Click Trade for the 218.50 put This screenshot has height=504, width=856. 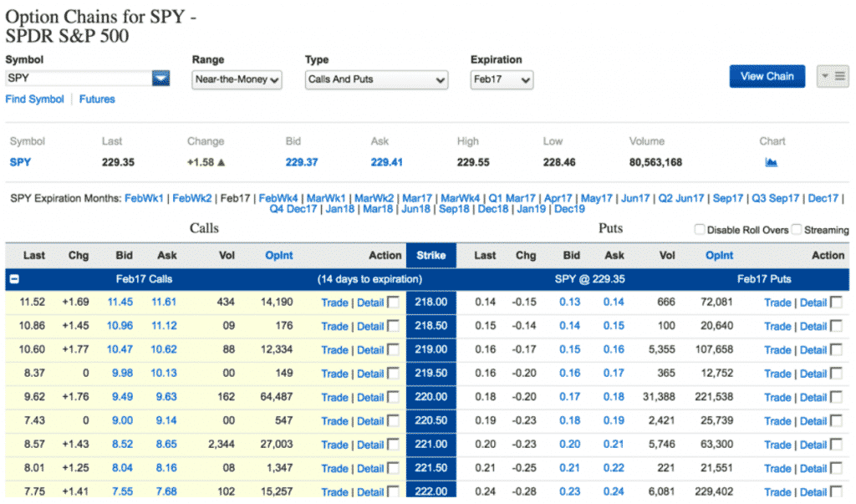point(777,327)
